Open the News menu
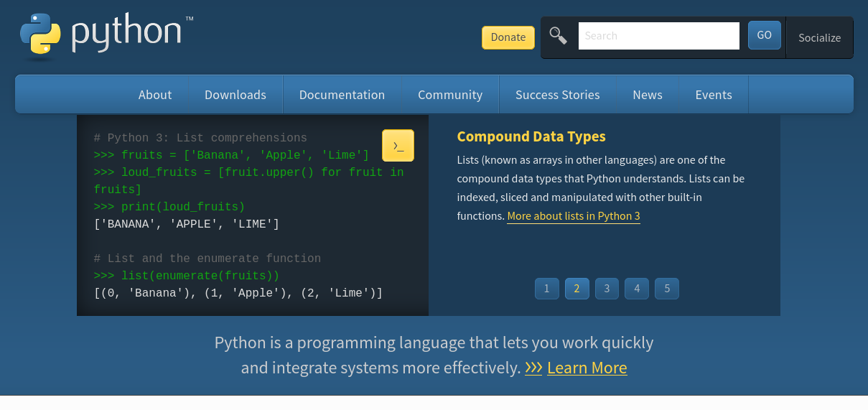 pos(648,95)
